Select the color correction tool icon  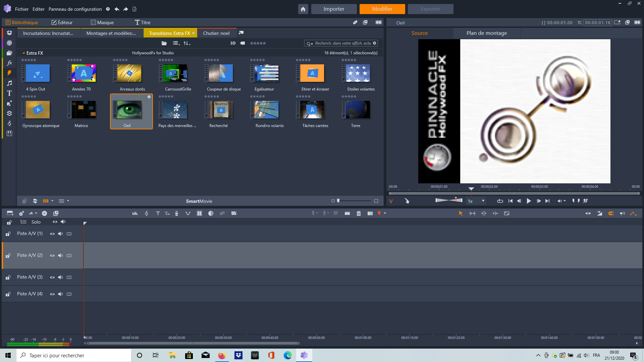pyautogui.click(x=211, y=214)
